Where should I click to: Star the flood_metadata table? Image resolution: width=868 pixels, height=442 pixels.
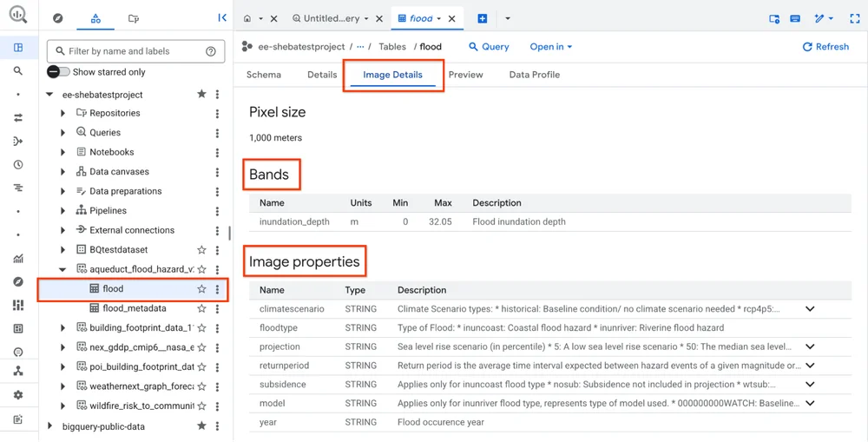(x=201, y=308)
